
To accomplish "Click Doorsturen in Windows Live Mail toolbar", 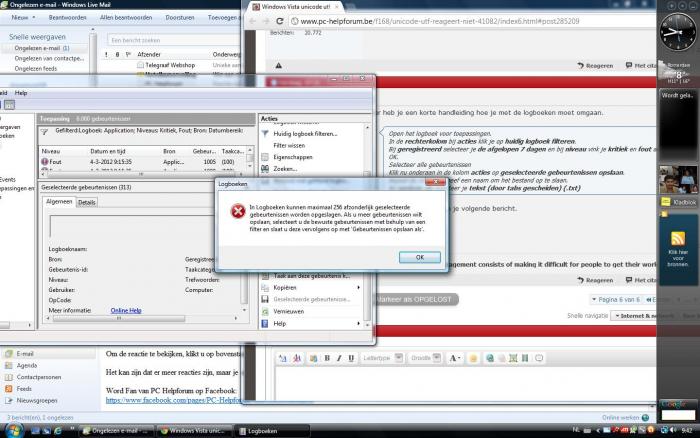I will point(180,17).
